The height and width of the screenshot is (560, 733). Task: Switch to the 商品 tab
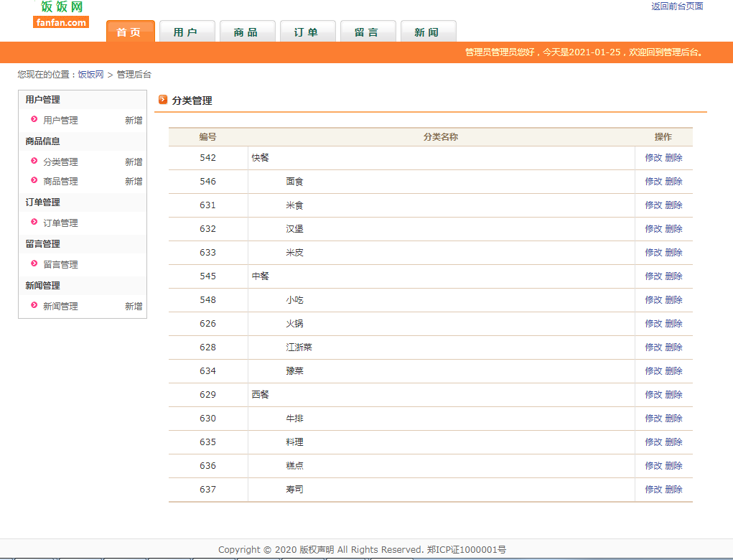click(247, 32)
